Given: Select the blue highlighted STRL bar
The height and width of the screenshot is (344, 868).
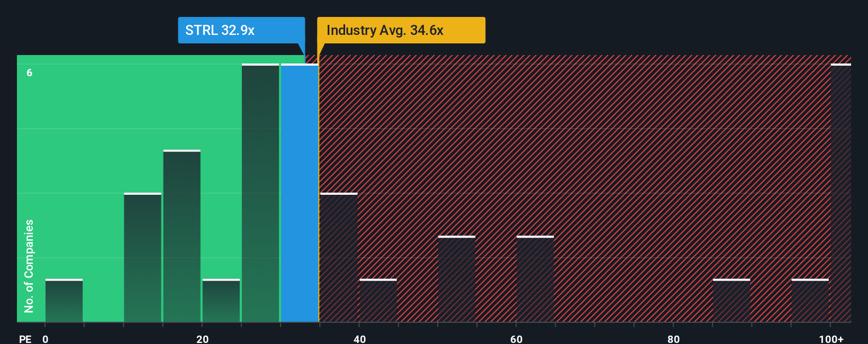Looking at the screenshot, I should point(300,193).
